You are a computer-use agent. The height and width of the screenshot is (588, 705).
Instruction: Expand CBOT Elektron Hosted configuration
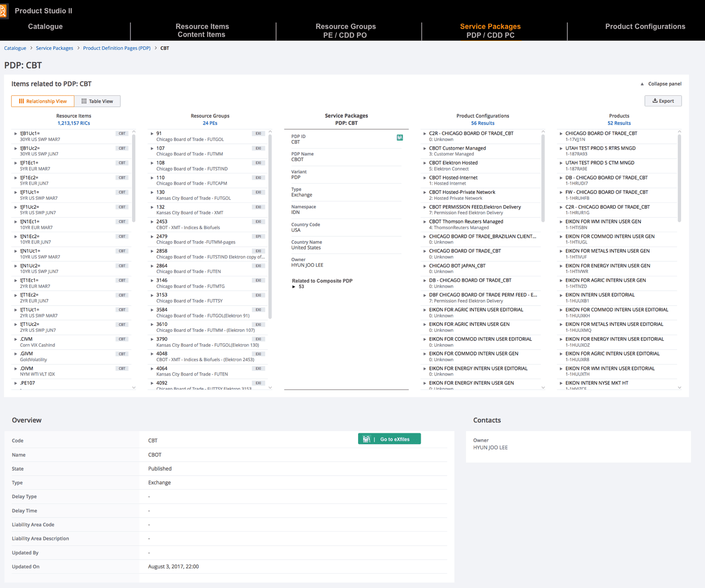424,163
